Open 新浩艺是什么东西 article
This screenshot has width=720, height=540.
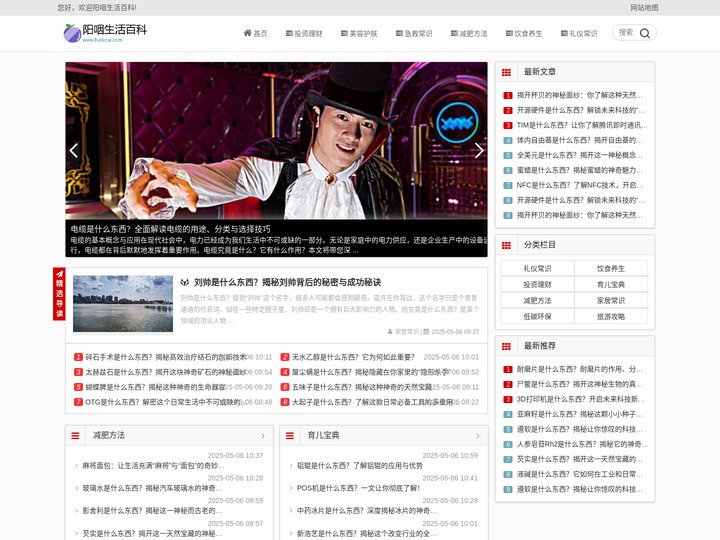coord(366,534)
